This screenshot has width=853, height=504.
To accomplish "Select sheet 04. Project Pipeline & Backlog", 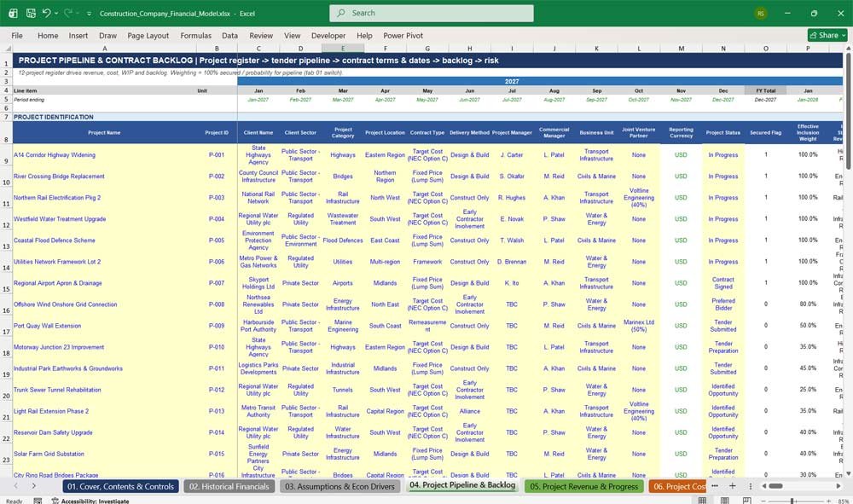I will coord(462,485).
